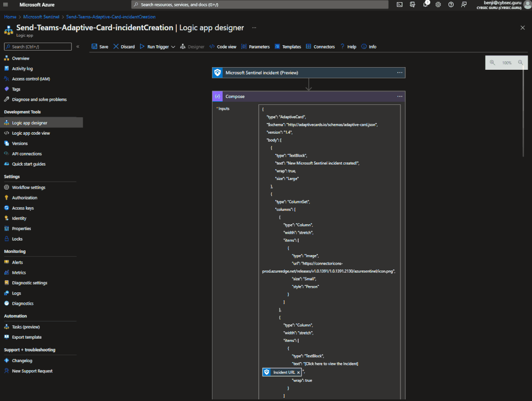Collapse the Compose action header
This screenshot has width=532, height=401.
308,96
